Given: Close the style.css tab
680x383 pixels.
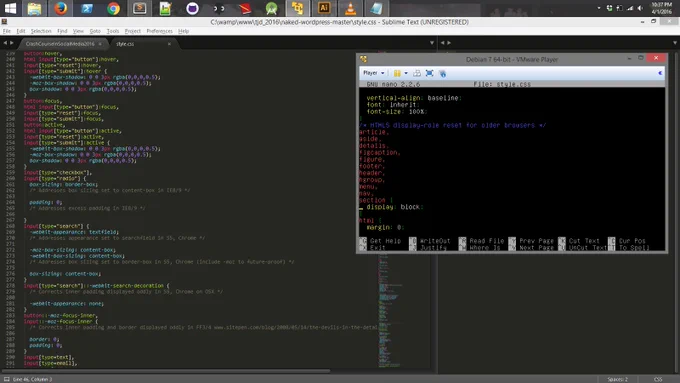Looking at the screenshot, I should tap(169, 44).
